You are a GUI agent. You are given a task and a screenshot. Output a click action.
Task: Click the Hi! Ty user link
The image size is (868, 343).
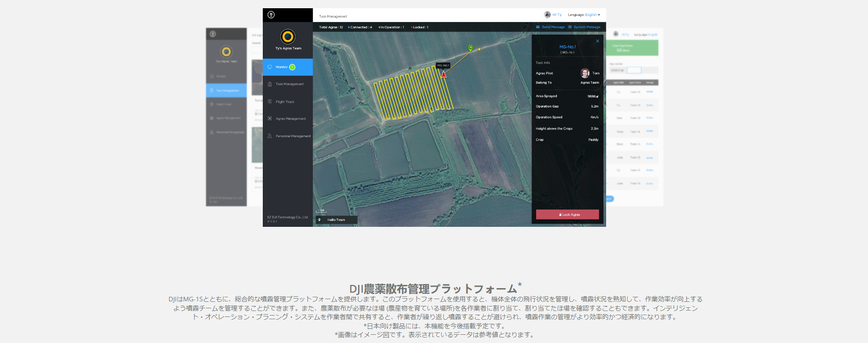557,15
